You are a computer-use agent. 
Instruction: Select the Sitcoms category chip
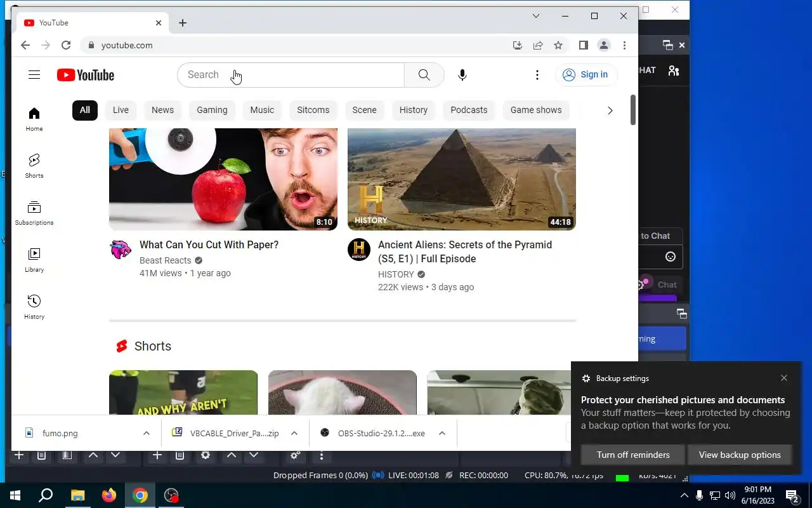click(313, 110)
